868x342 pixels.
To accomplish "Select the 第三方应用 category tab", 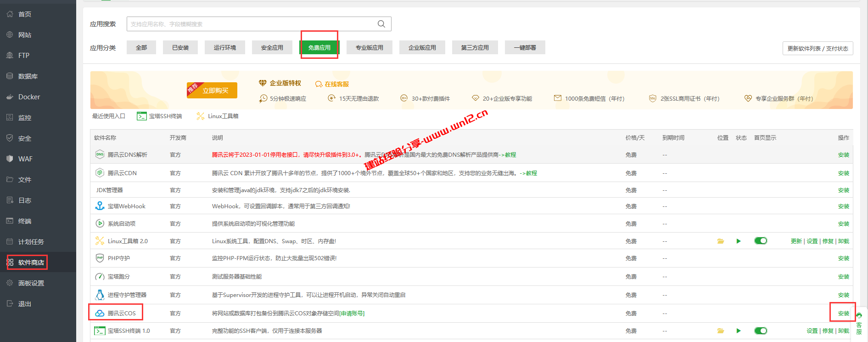I will (x=475, y=47).
